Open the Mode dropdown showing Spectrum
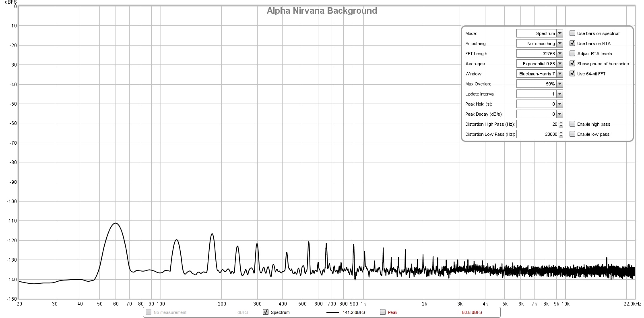This screenshot has width=644, height=318. [x=539, y=33]
